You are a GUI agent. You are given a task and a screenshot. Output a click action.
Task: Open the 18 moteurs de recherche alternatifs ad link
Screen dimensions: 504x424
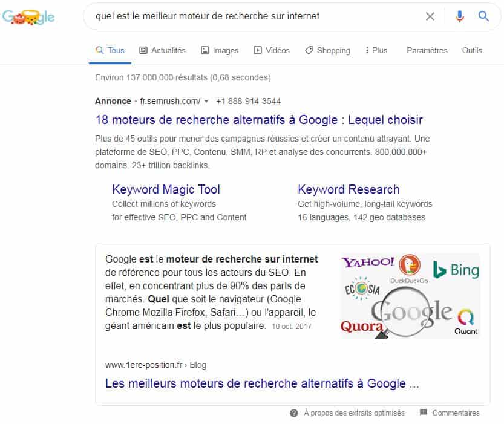tap(259, 120)
